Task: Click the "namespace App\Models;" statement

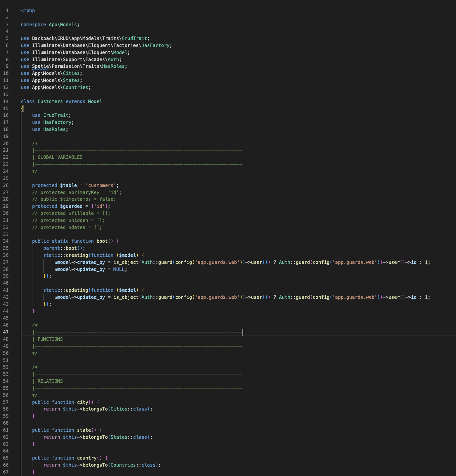Action: 50,25
